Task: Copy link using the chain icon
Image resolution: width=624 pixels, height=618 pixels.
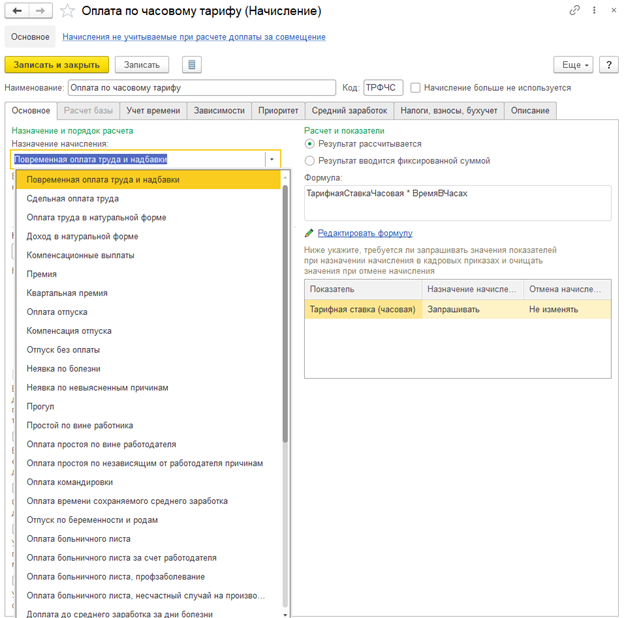Action: click(x=574, y=10)
